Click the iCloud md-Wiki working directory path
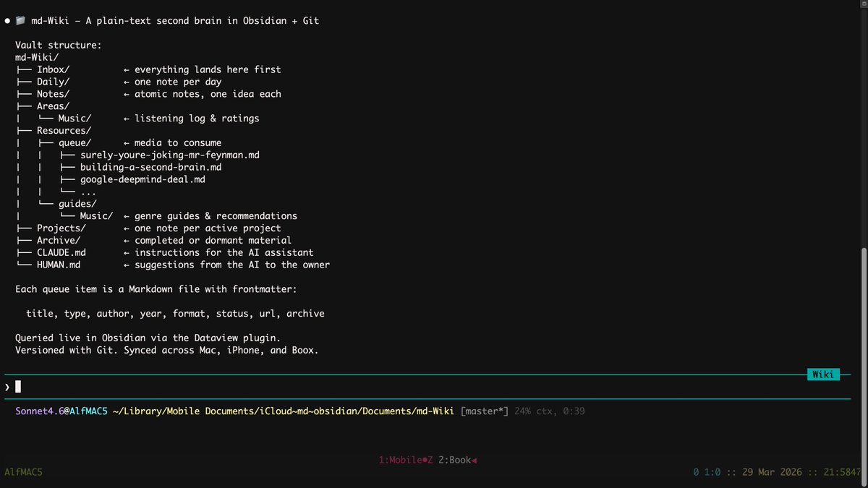Viewport: 868px width, 488px height. pos(284,411)
